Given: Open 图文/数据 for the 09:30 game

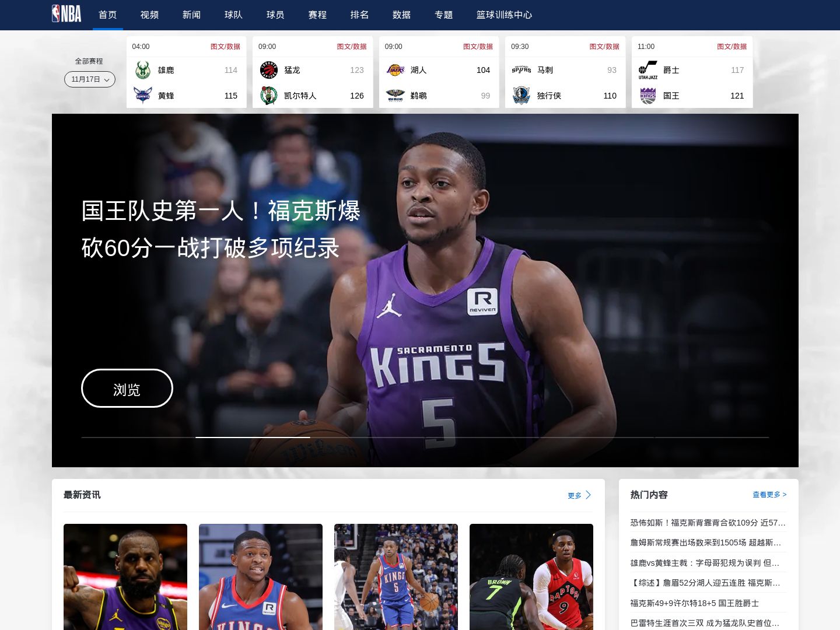Looking at the screenshot, I should click(604, 47).
